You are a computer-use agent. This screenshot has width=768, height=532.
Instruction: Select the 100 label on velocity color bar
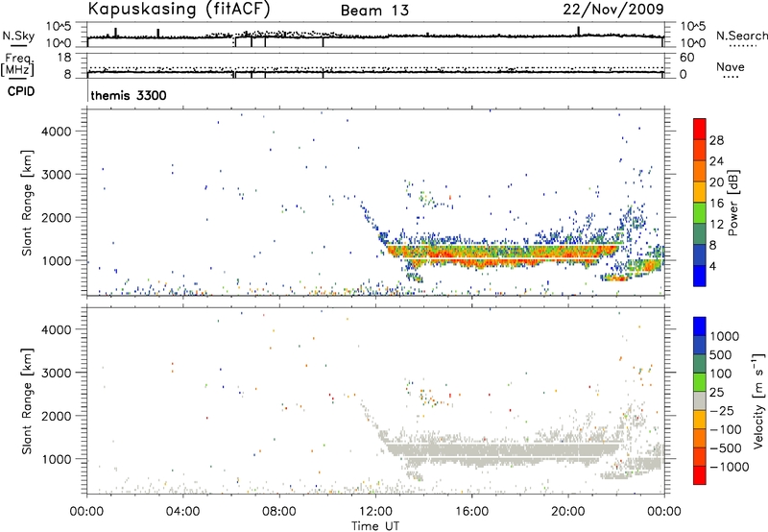pyautogui.click(x=721, y=374)
